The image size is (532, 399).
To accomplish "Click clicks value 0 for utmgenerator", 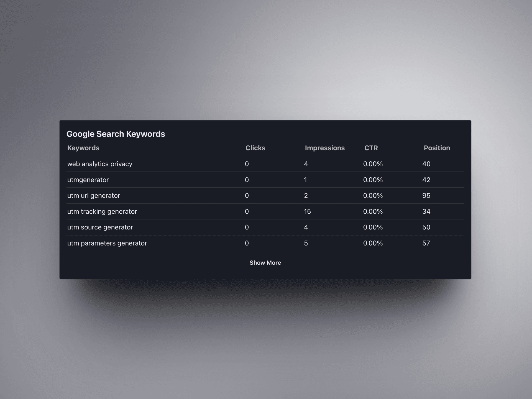I will click(247, 180).
